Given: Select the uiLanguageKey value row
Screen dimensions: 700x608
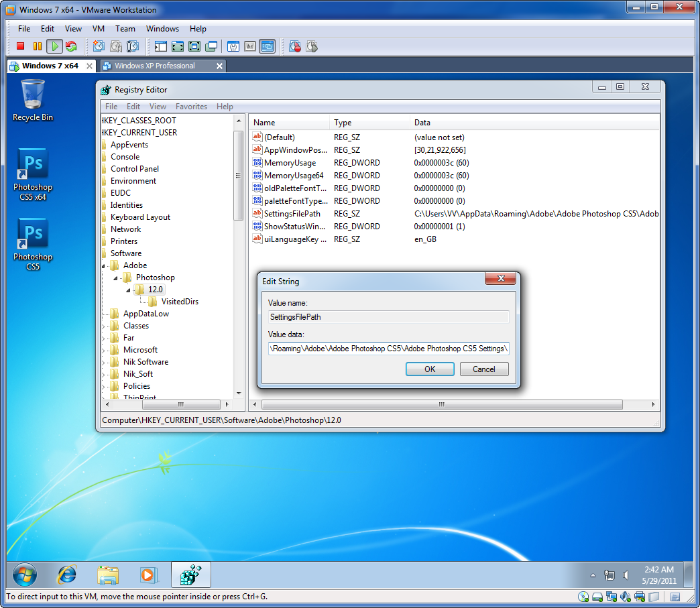Looking at the screenshot, I should 294,239.
